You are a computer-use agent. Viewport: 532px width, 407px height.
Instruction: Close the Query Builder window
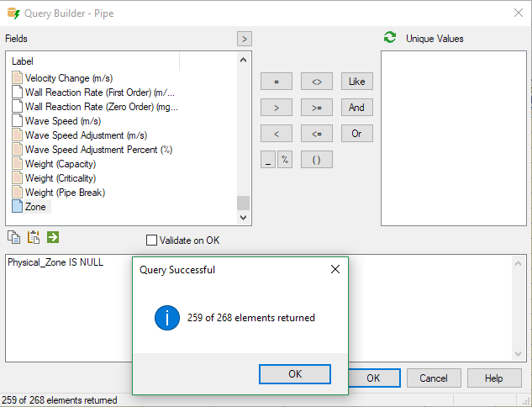point(519,13)
